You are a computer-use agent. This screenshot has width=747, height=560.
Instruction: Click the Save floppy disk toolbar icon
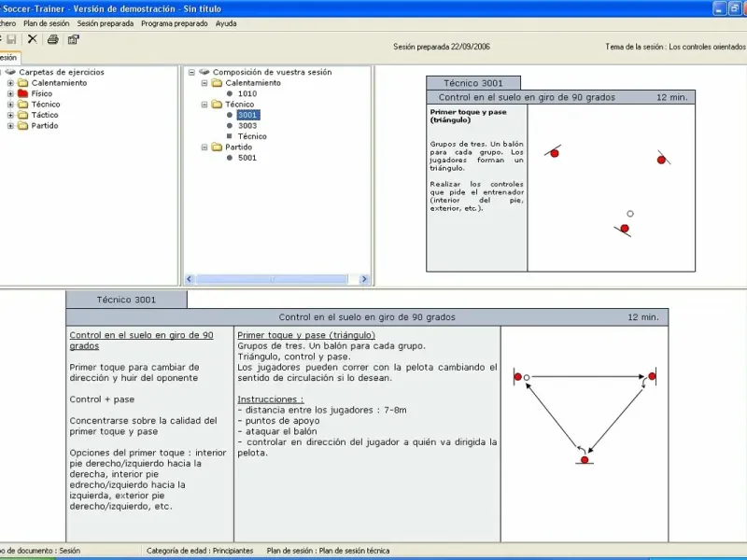click(x=11, y=39)
